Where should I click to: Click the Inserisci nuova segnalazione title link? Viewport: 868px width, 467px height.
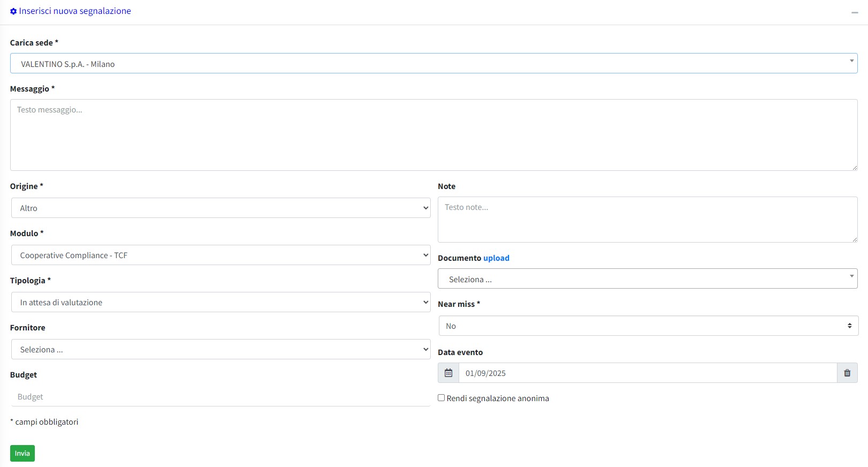click(75, 11)
